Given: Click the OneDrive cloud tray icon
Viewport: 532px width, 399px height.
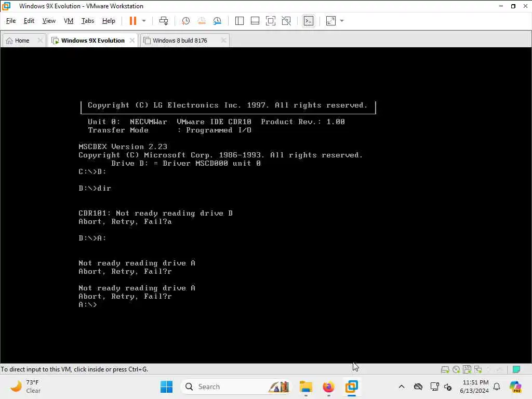Looking at the screenshot, I should coord(418,387).
